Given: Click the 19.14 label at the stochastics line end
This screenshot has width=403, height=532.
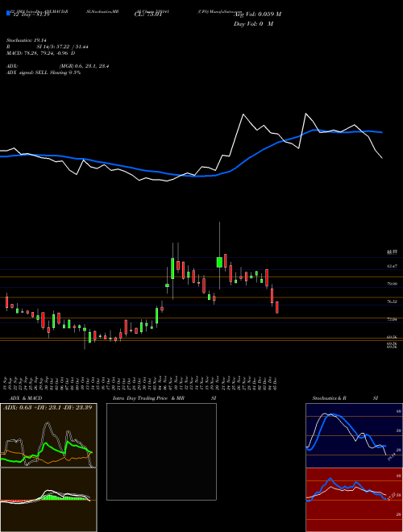Looking at the screenshot, I should click(x=392, y=457).
